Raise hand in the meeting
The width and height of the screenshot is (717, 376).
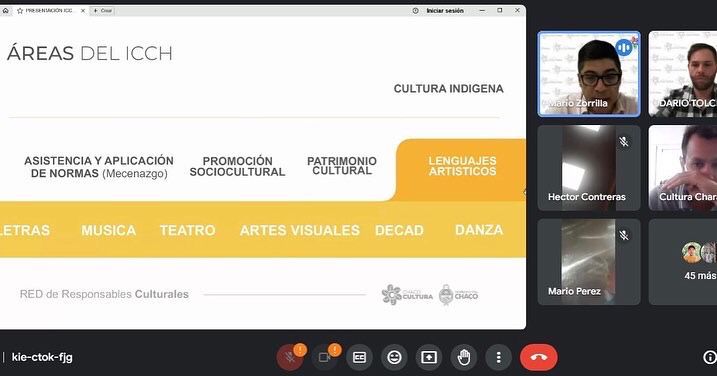(464, 357)
